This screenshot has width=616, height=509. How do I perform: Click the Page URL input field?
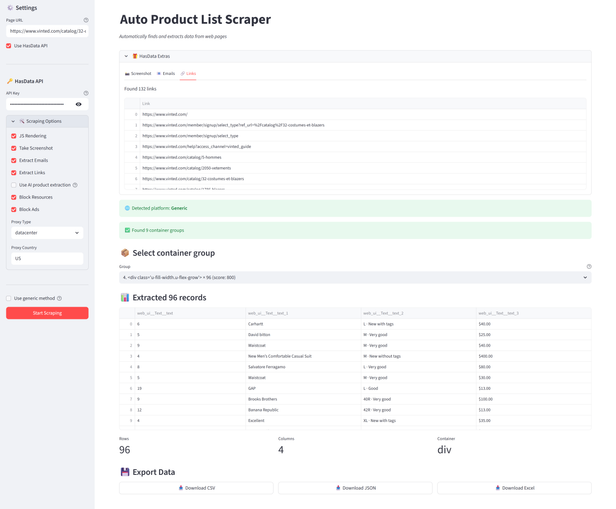[47, 31]
